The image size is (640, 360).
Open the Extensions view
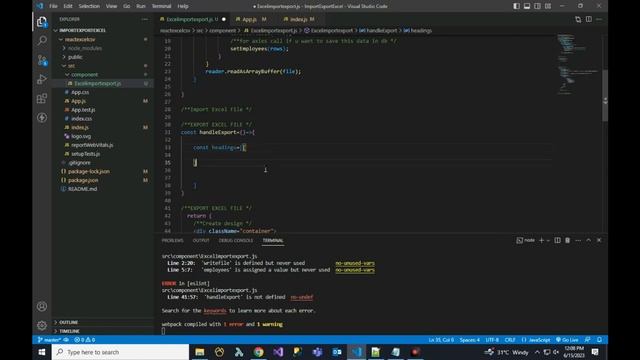click(42, 98)
